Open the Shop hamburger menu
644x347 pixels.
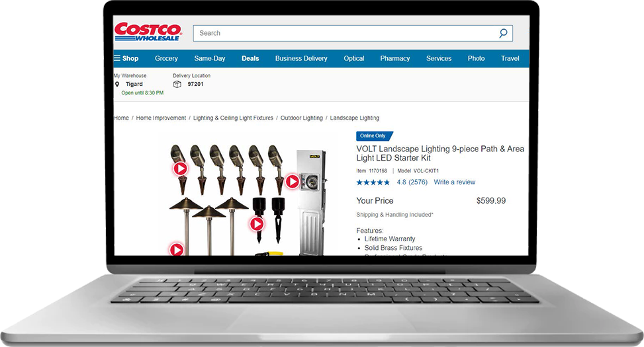126,58
